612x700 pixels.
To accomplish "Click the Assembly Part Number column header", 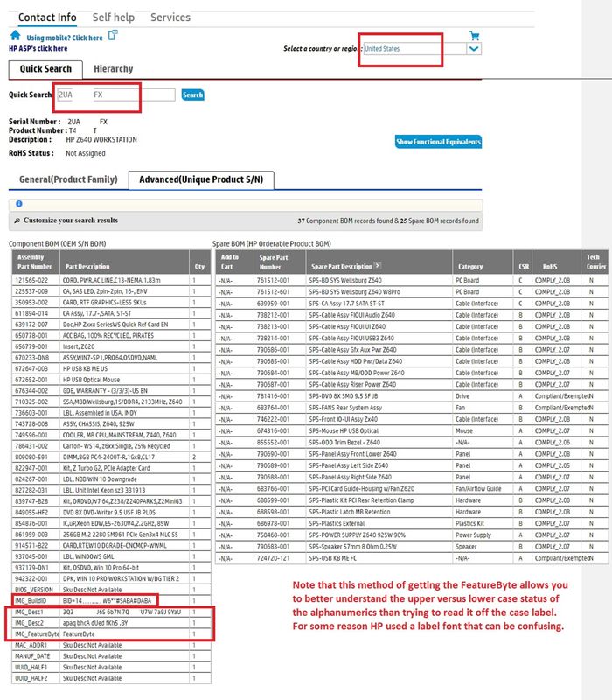I will pyautogui.click(x=36, y=262).
